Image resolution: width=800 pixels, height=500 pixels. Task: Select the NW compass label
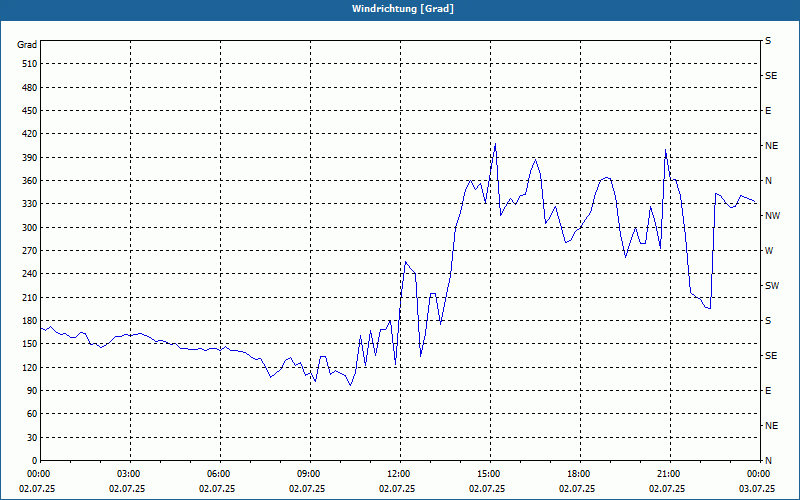point(772,216)
